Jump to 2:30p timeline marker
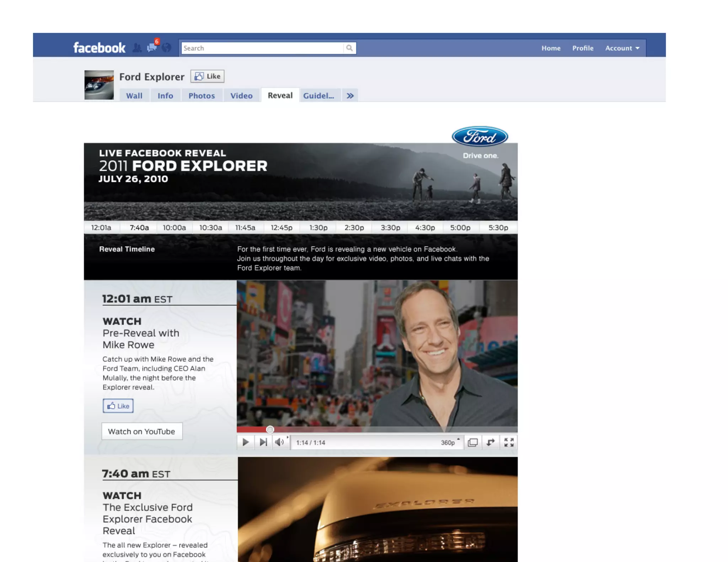 tap(354, 228)
